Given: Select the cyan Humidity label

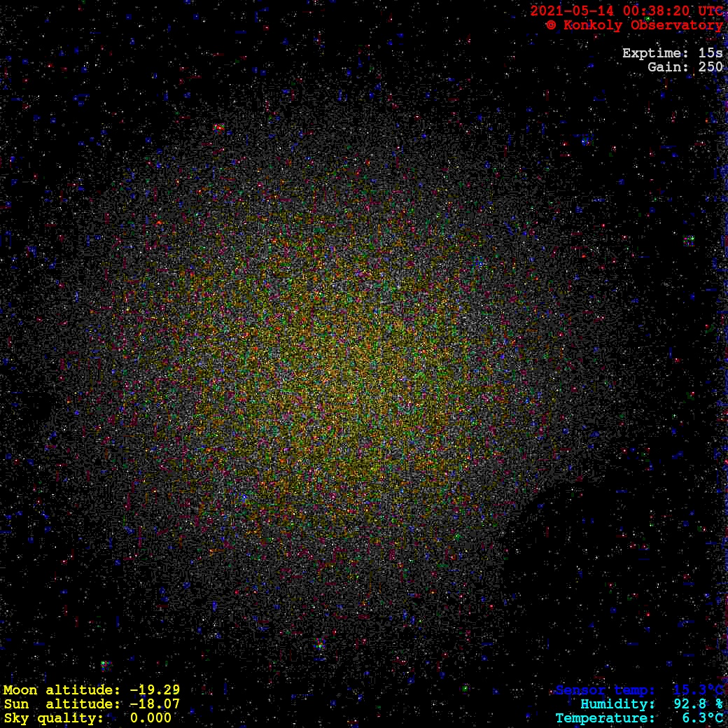Looking at the screenshot, I should click(x=617, y=704).
